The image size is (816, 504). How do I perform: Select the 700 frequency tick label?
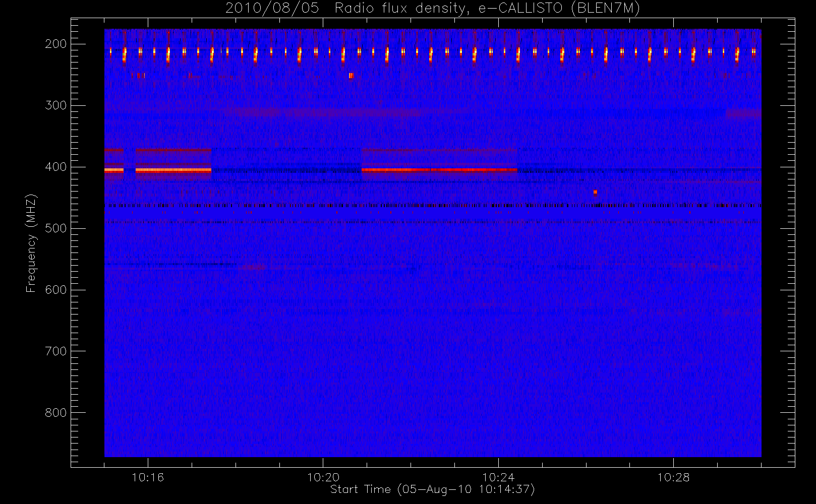point(56,351)
